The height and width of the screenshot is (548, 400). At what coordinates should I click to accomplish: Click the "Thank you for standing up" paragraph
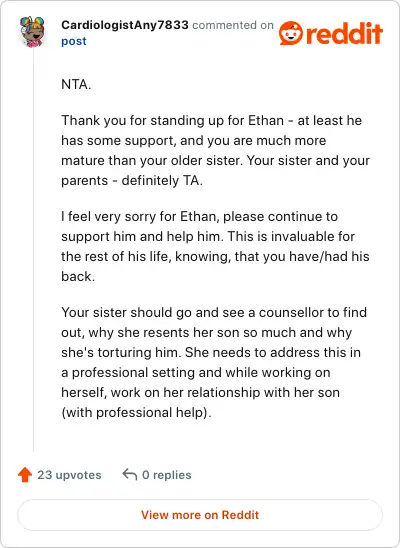(x=215, y=151)
